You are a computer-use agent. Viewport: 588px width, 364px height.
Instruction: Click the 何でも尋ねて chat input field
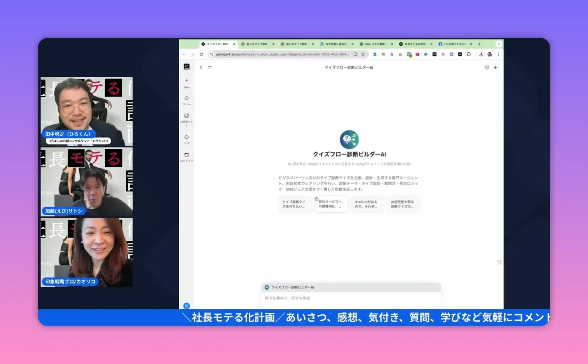point(351,299)
